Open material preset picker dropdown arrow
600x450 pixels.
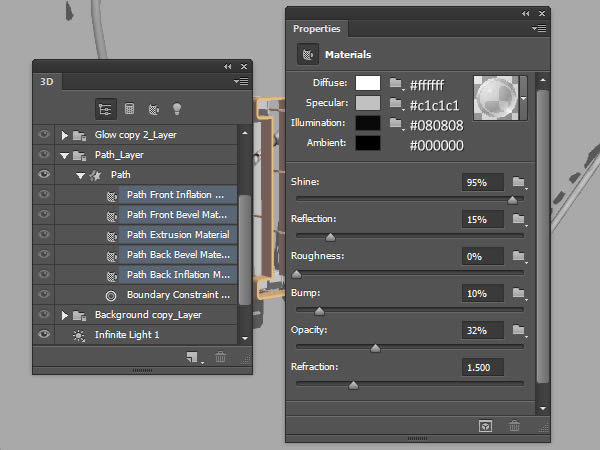pyautogui.click(x=523, y=98)
